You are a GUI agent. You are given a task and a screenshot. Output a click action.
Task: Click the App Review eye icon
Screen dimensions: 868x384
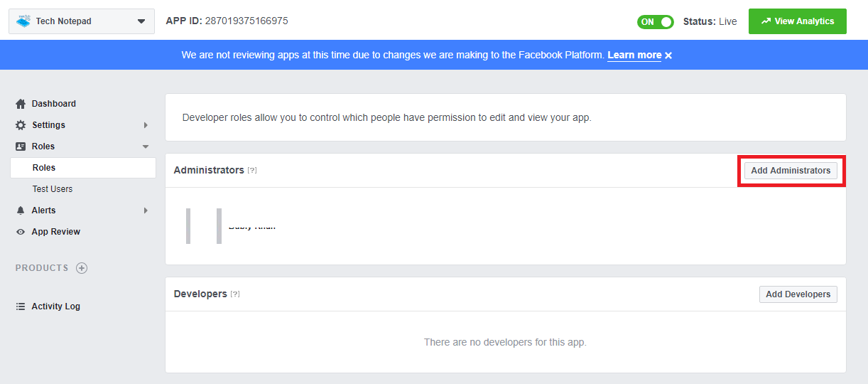[21, 232]
